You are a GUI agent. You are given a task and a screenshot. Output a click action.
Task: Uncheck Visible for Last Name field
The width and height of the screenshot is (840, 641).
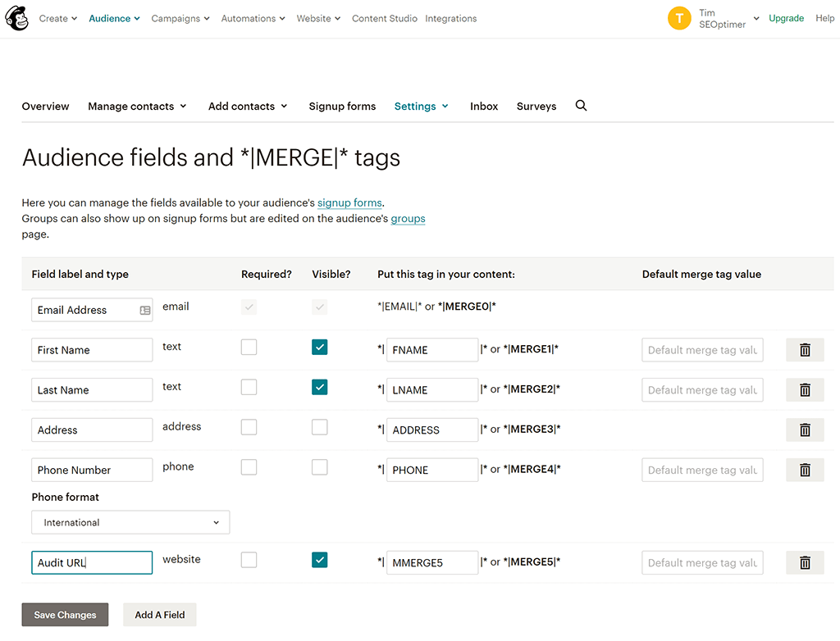(x=320, y=387)
